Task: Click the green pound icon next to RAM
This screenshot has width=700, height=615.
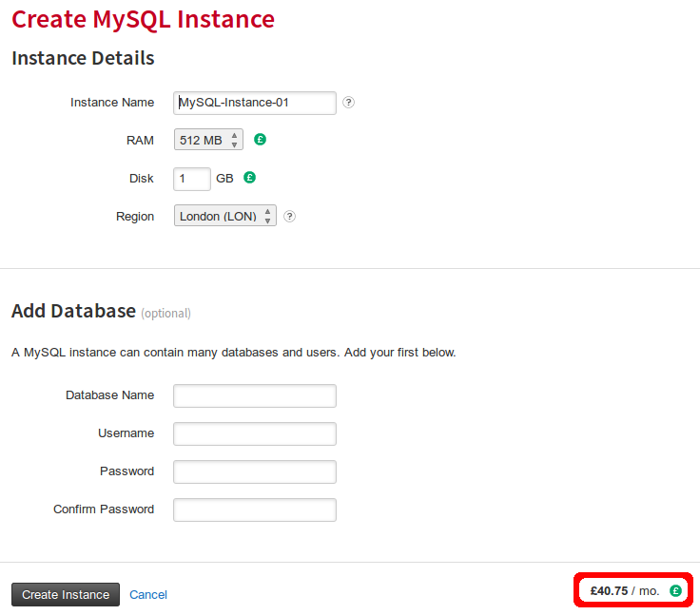Action: (x=260, y=139)
